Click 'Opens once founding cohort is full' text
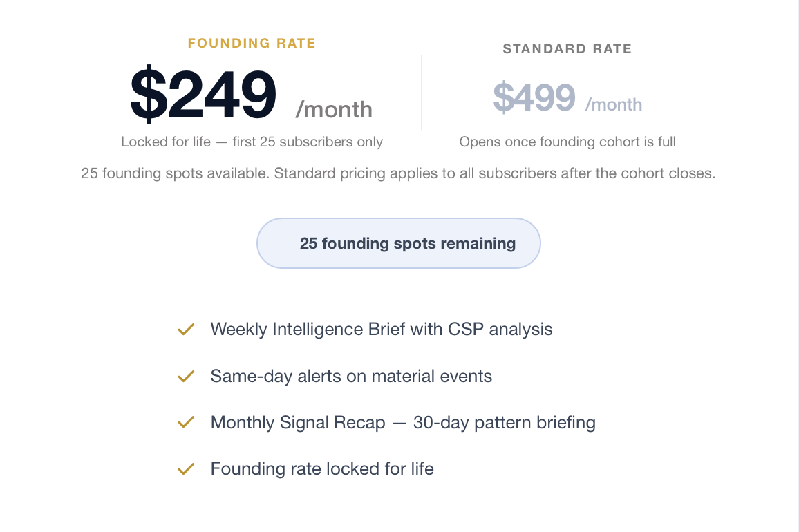 tap(567, 142)
